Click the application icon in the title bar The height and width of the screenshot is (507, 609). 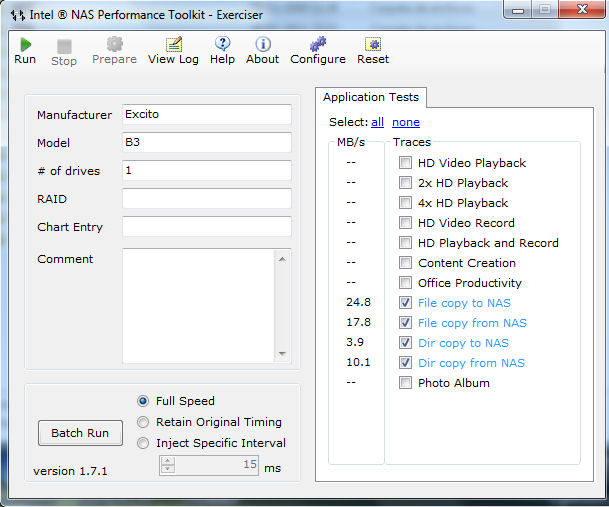pyautogui.click(x=17, y=15)
